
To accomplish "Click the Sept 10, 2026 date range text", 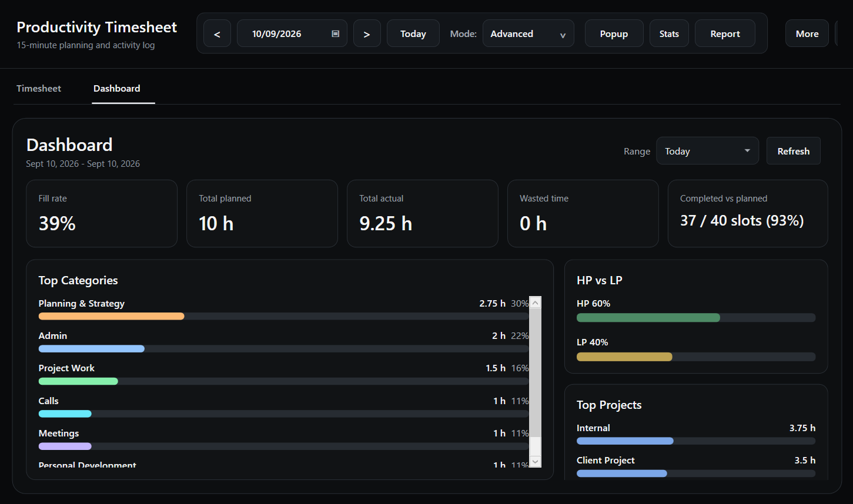I will pos(83,163).
